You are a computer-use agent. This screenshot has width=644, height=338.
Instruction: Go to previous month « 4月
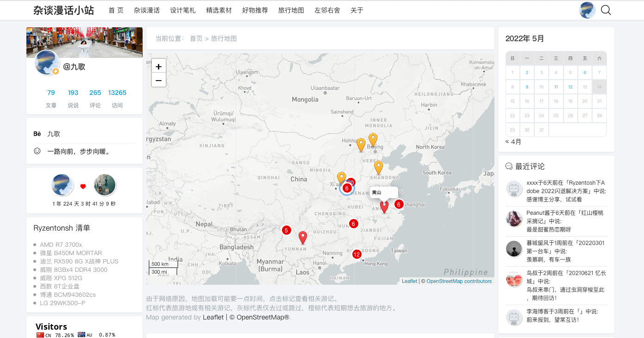pos(513,142)
